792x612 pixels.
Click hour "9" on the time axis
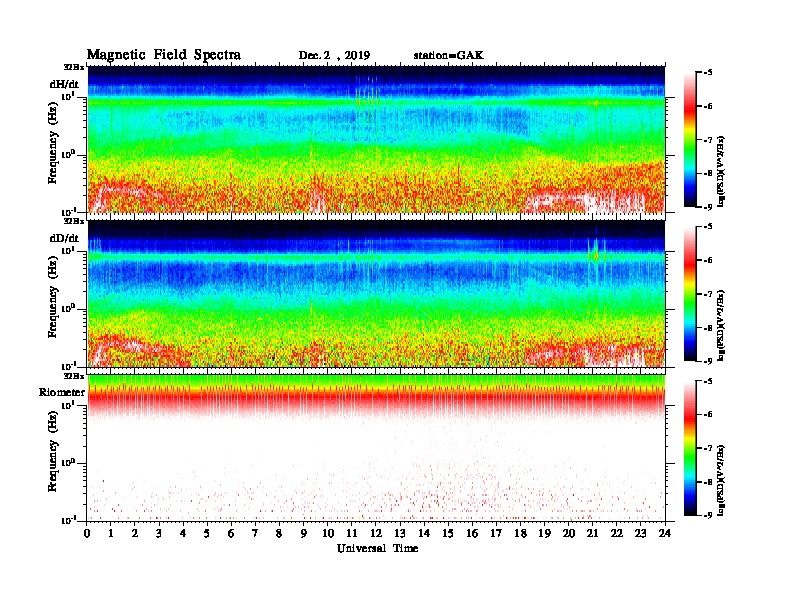[x=303, y=534]
